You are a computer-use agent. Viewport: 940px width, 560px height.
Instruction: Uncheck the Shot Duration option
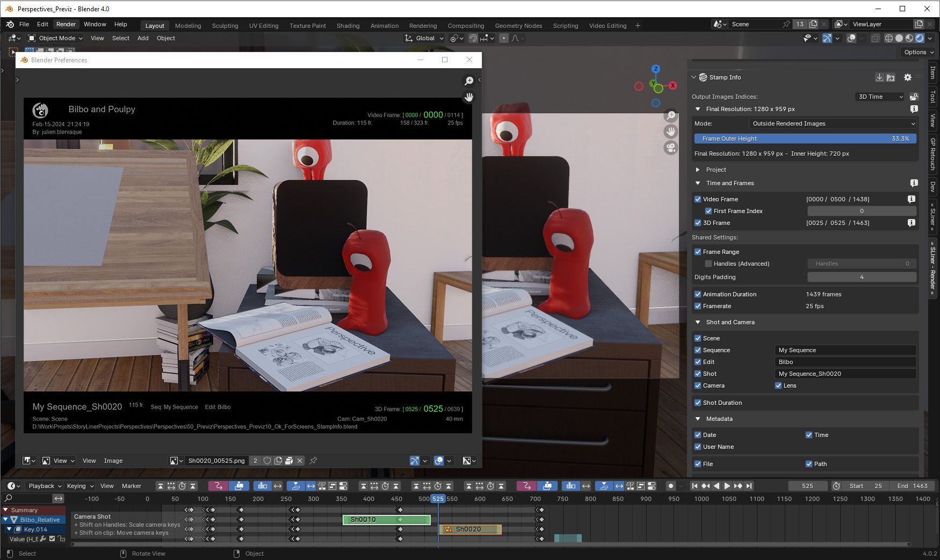[x=698, y=403]
